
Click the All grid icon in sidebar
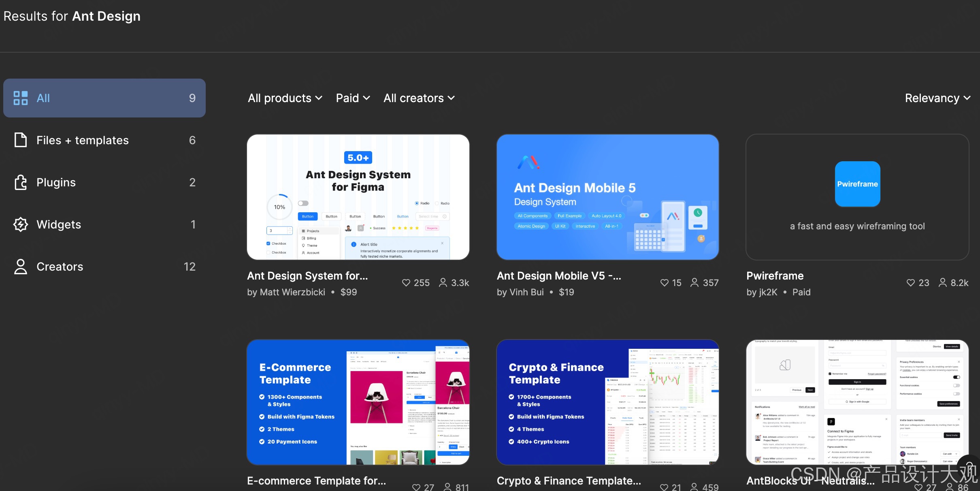pyautogui.click(x=21, y=98)
